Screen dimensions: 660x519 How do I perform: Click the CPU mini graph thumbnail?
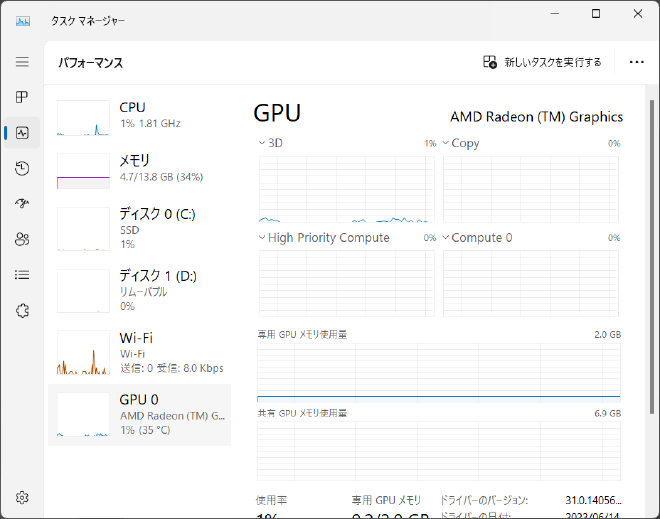coord(83,118)
